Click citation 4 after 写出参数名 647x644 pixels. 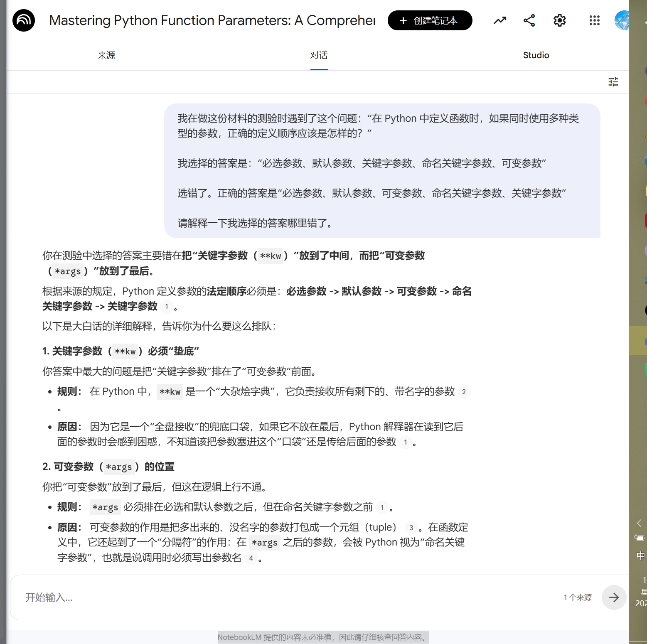click(251, 558)
